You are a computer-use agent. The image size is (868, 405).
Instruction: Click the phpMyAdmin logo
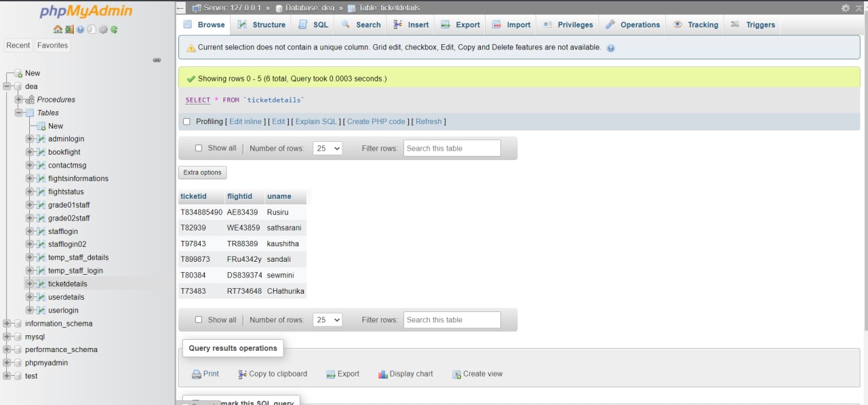point(86,12)
